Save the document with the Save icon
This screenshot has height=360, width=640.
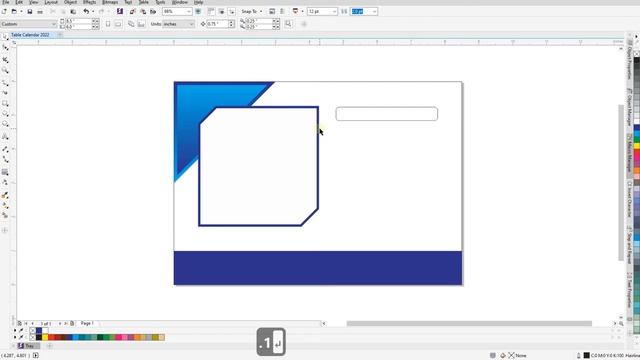click(30, 11)
